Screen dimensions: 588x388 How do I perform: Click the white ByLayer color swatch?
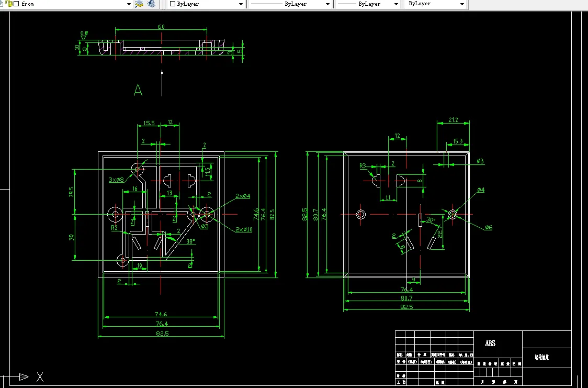pyautogui.click(x=173, y=4)
